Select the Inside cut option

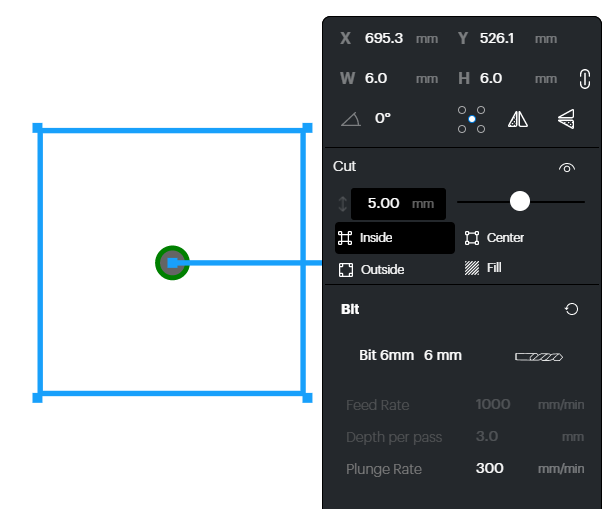[394, 238]
